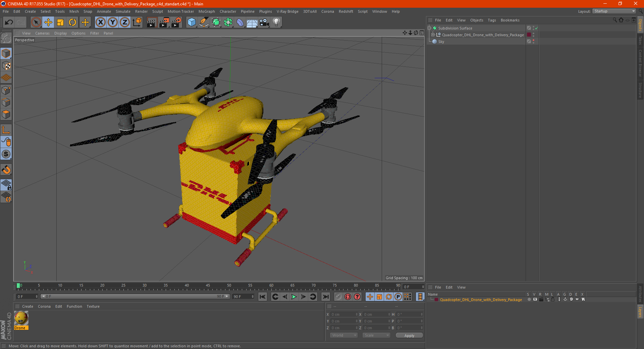
Task: Open Bookmarks menu in Objects manager
Action: pos(510,20)
